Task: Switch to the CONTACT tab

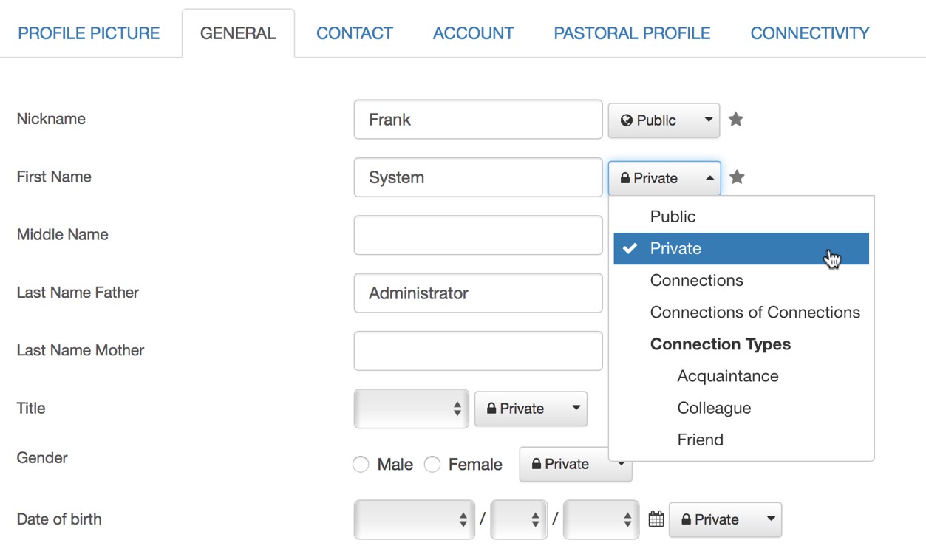Action: point(355,33)
